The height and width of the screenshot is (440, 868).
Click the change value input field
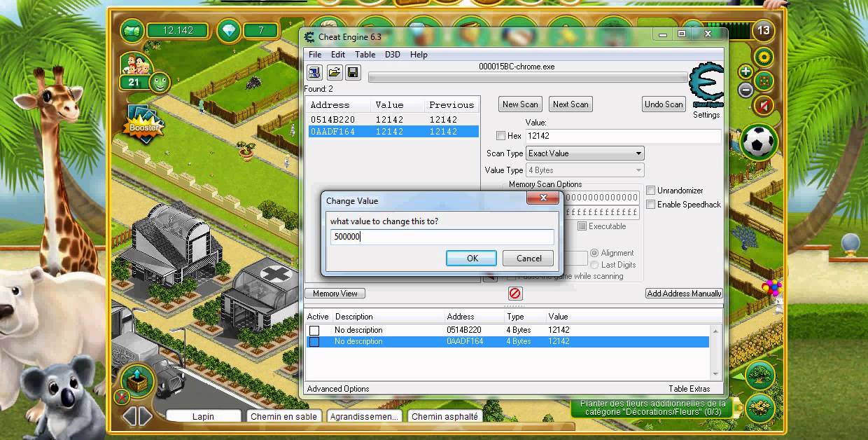click(x=442, y=237)
